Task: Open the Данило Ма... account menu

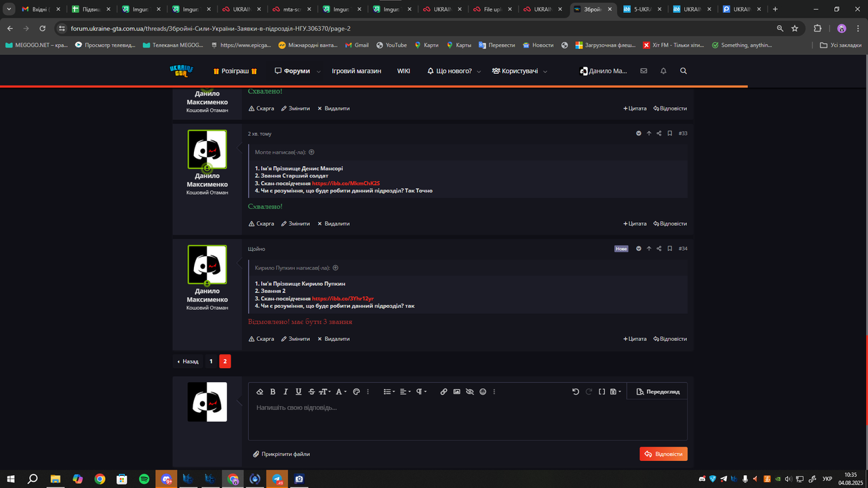Action: pyautogui.click(x=604, y=71)
